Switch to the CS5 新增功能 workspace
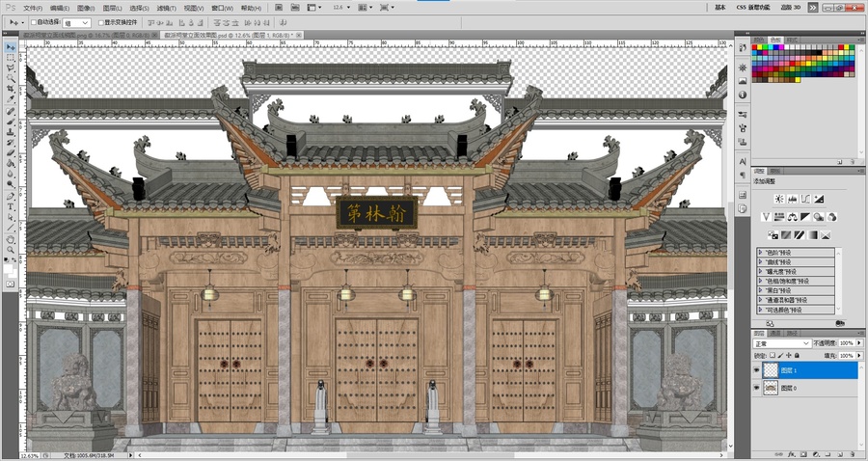 (x=753, y=8)
